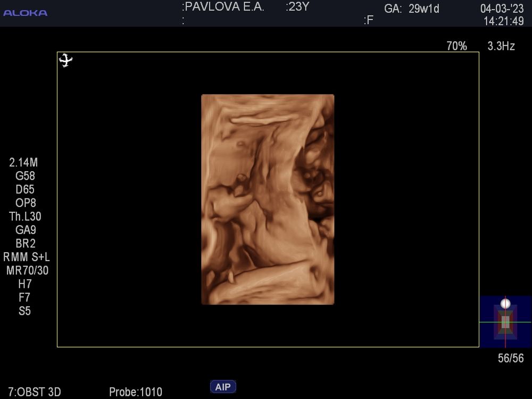Viewport: 532px width, 399px height.
Task: Click the ALOKA logo
Action: (25, 13)
